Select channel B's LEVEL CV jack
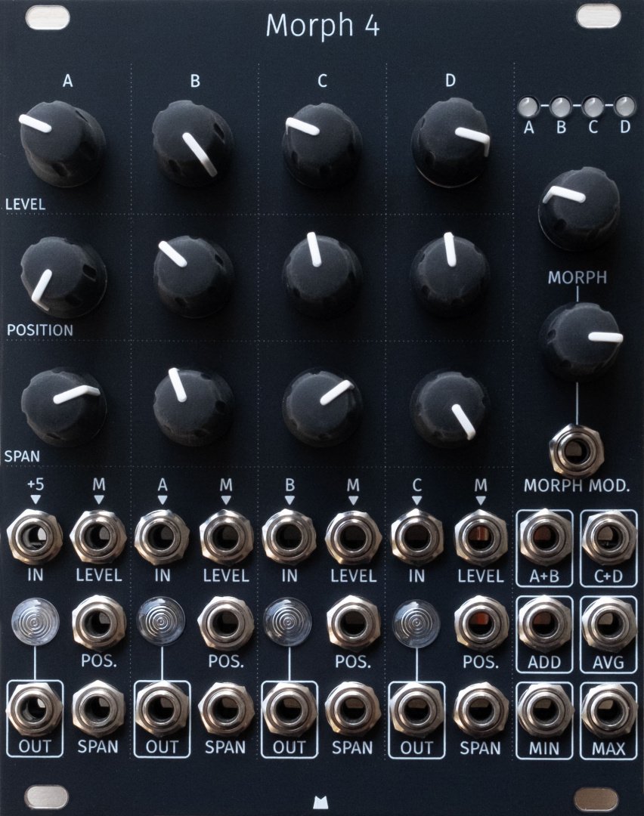This screenshot has height=816, width=644. [226, 538]
